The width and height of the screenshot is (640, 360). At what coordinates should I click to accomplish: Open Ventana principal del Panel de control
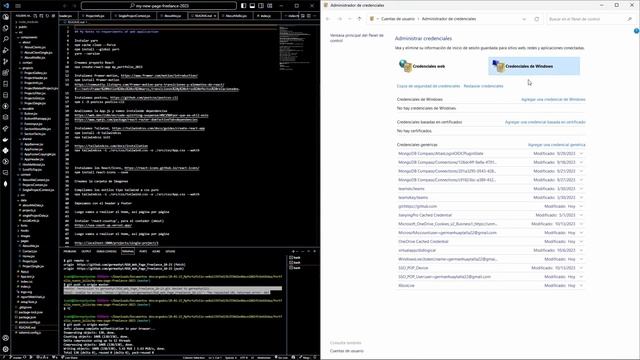[x=357, y=38]
